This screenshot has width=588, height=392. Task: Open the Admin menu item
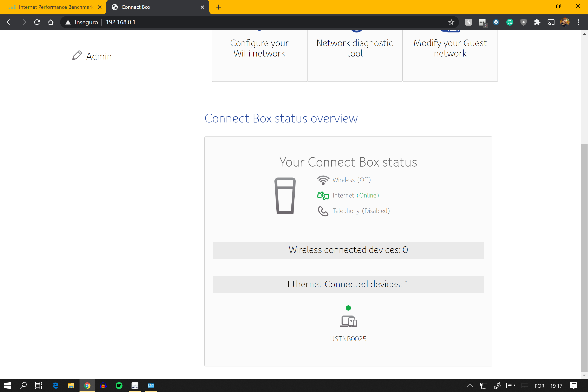coord(99,56)
